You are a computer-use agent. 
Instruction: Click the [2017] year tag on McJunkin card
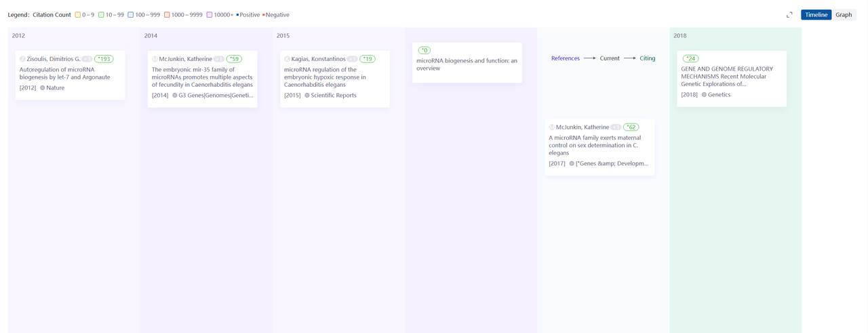click(557, 163)
